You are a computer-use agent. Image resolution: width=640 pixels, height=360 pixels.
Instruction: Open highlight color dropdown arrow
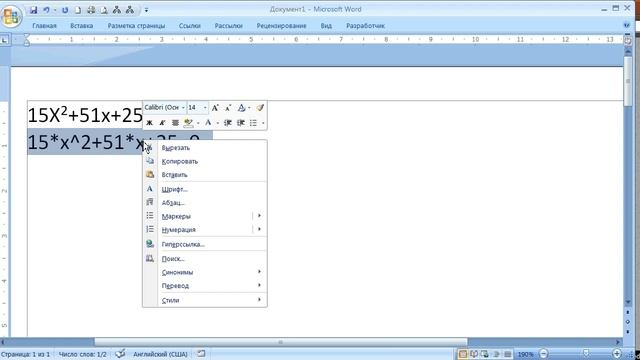[198, 123]
